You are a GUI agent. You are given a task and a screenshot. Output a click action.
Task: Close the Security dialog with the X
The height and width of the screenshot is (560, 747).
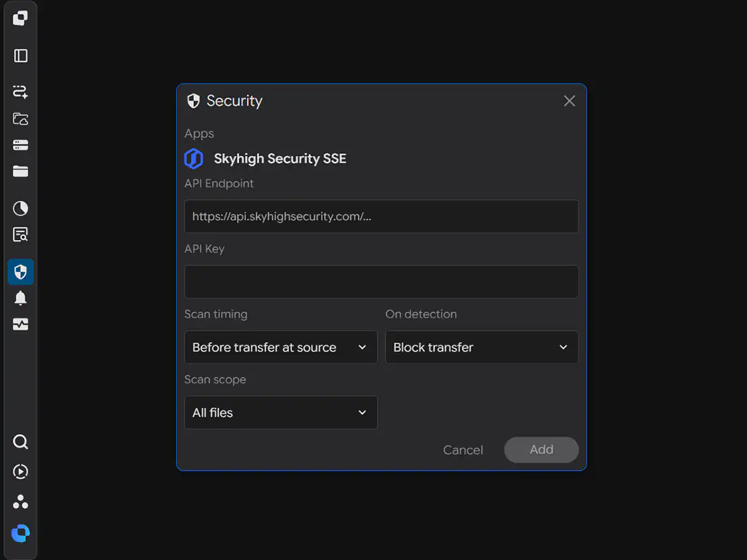(570, 101)
